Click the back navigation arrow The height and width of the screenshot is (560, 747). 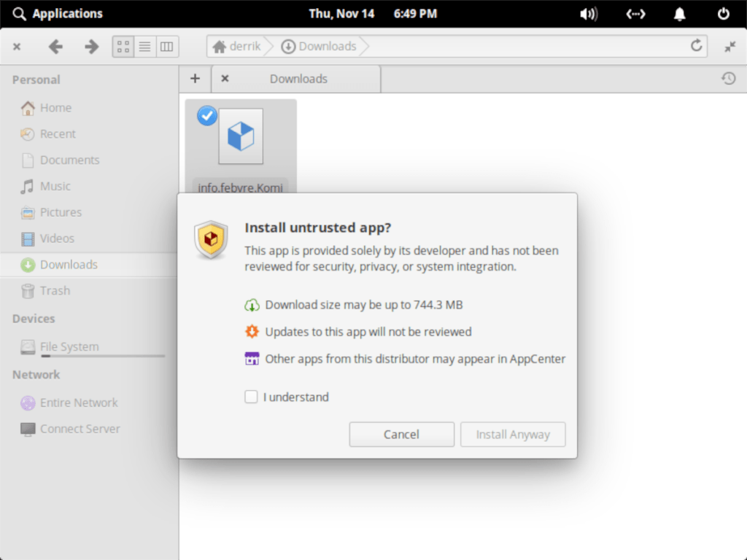(55, 46)
